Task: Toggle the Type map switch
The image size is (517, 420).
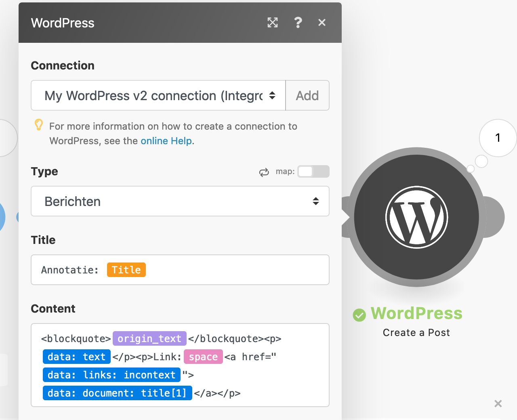Action: point(313,171)
